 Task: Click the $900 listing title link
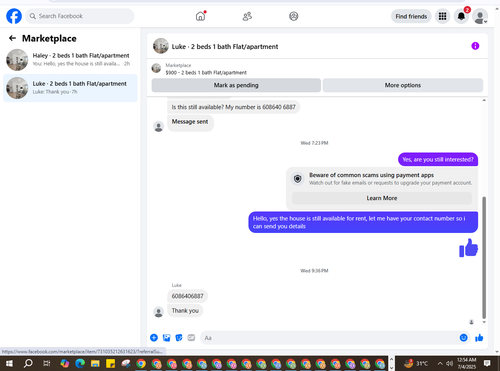[x=206, y=72]
